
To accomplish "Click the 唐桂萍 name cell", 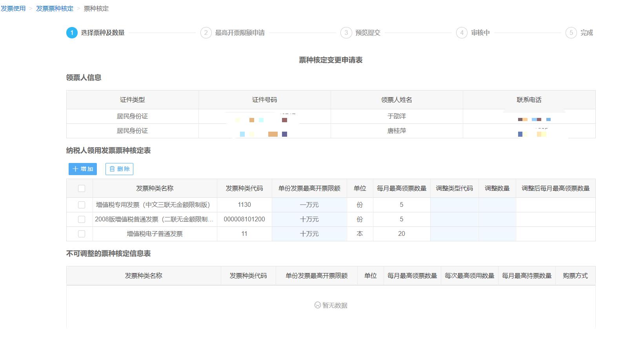I will pyautogui.click(x=397, y=131).
